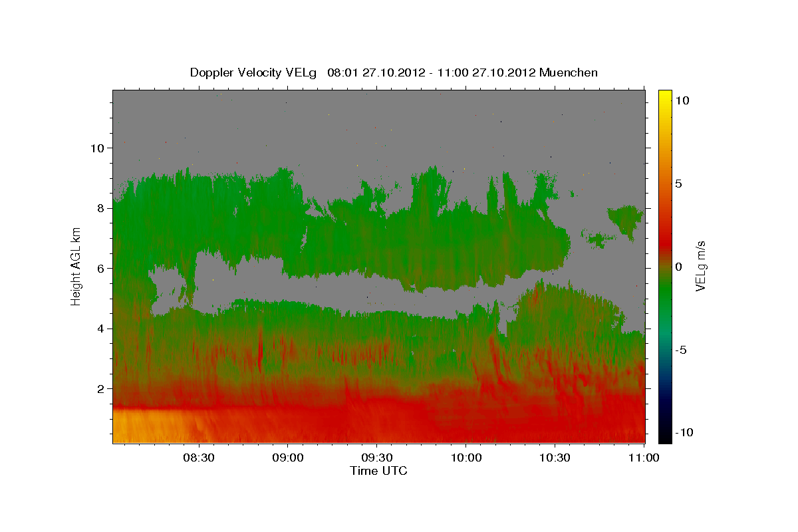Click the 09:00 time tick label
Image resolution: width=798 pixels, height=532 pixels.
click(288, 458)
